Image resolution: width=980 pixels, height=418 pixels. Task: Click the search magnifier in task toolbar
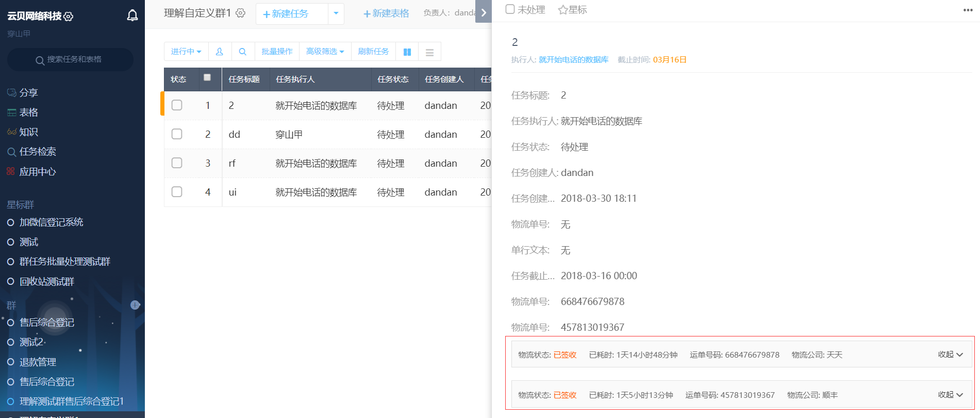243,52
